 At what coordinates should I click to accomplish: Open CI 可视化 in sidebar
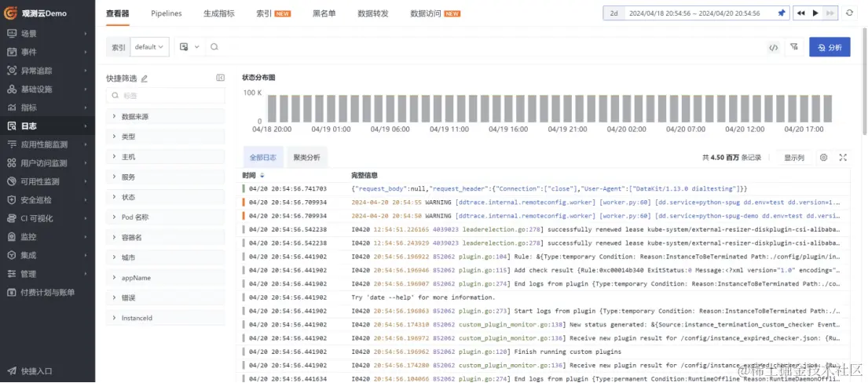pyautogui.click(x=48, y=218)
